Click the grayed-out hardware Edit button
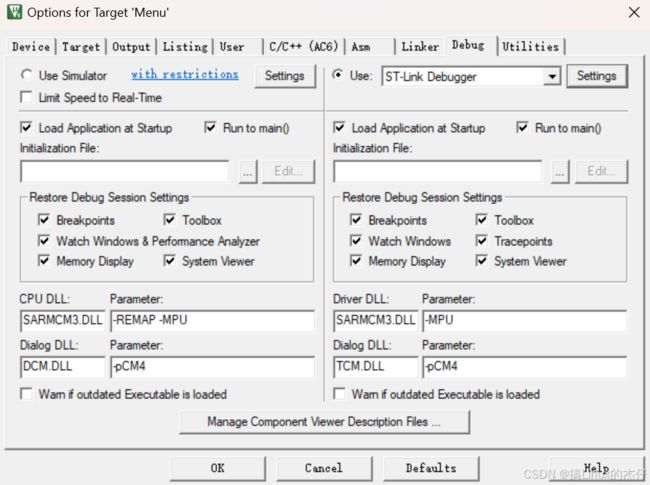This screenshot has height=485, width=650. pos(601,172)
